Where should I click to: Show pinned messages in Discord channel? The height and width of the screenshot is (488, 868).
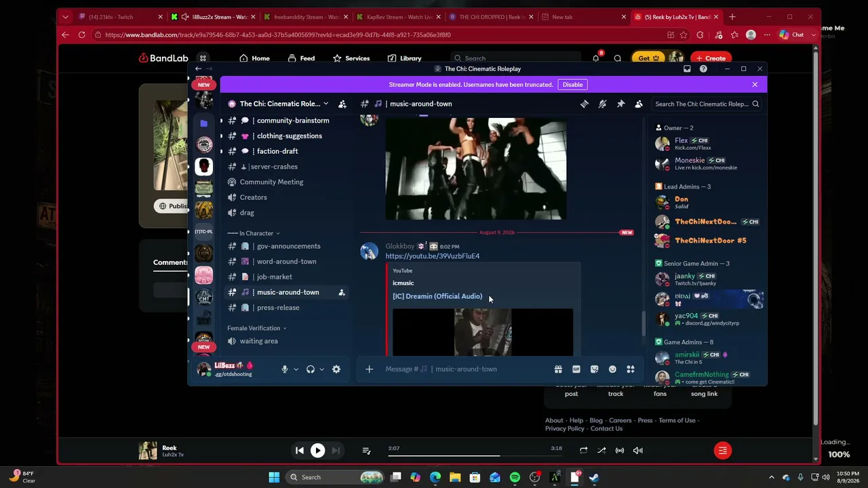[620, 104]
